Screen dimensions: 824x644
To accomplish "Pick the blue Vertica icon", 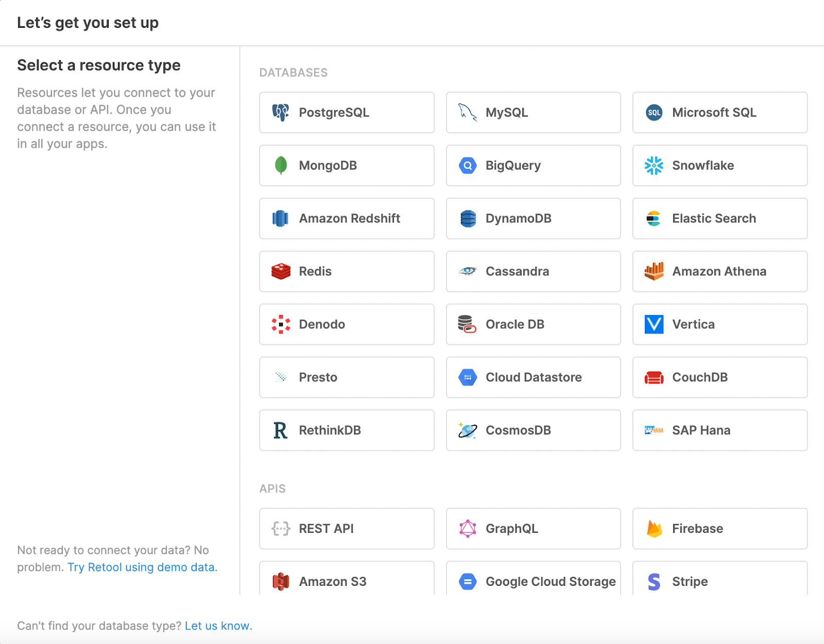I will (x=654, y=324).
